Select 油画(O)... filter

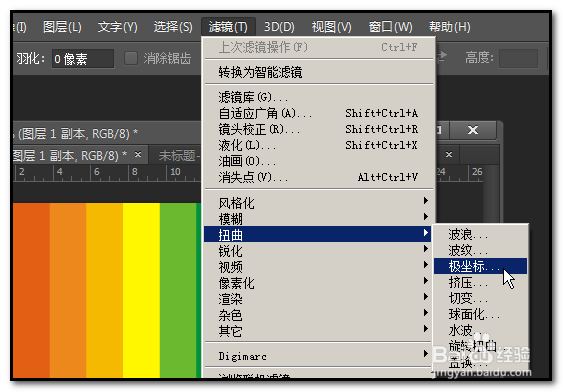coord(319,161)
